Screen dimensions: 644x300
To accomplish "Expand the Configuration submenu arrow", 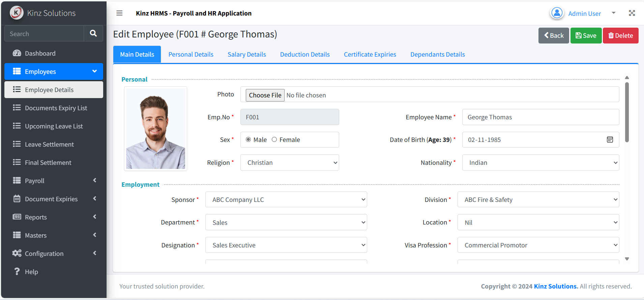I will [95, 253].
